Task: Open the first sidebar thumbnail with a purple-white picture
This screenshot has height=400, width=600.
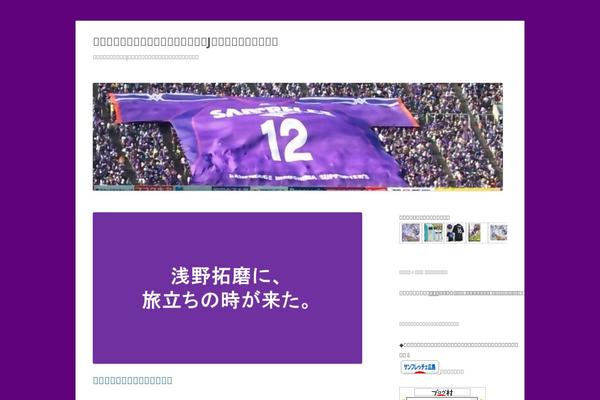Action: coord(410,233)
